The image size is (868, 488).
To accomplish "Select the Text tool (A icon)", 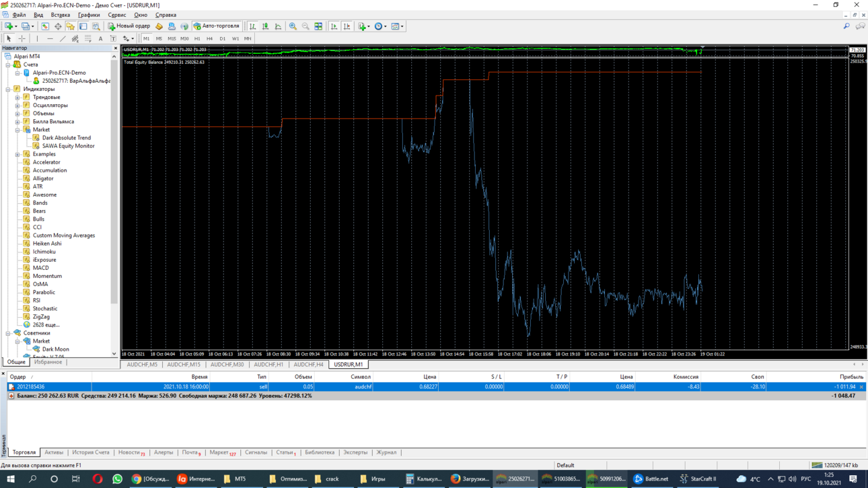I will [x=100, y=38].
